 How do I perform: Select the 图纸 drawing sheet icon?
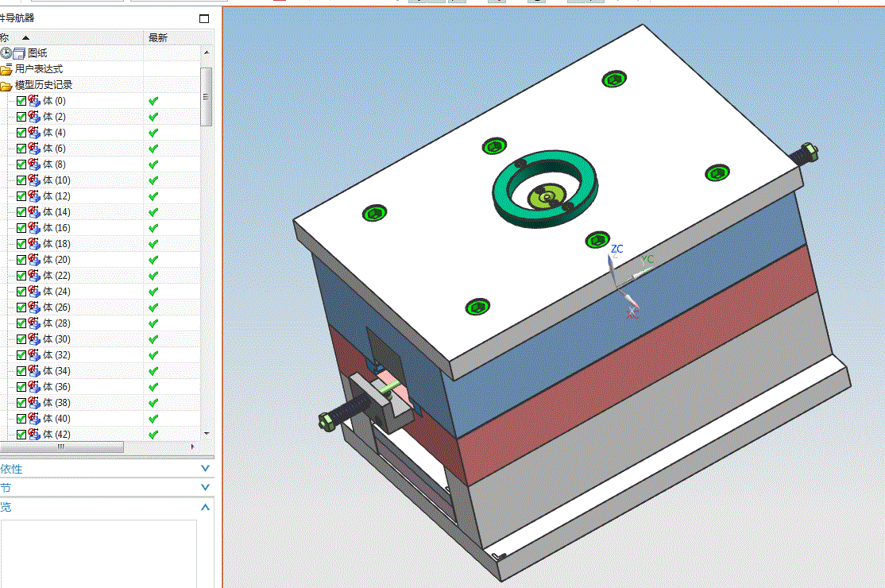tap(19, 53)
